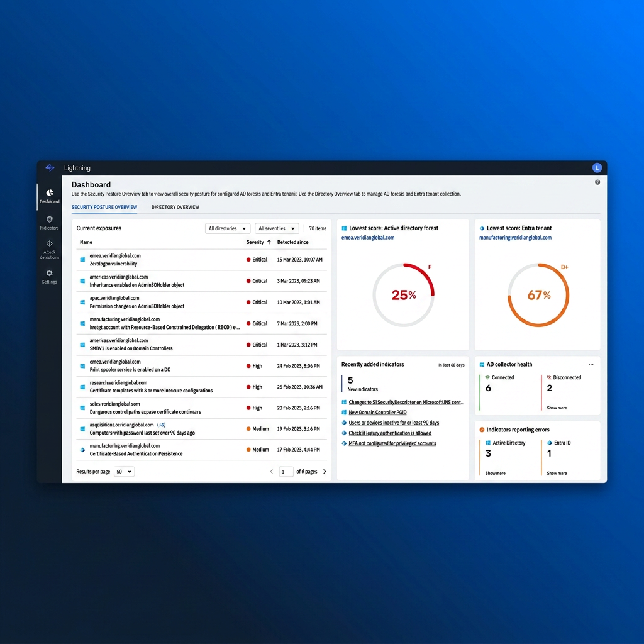
Task: Open the All directories dropdown
Action: 227,228
